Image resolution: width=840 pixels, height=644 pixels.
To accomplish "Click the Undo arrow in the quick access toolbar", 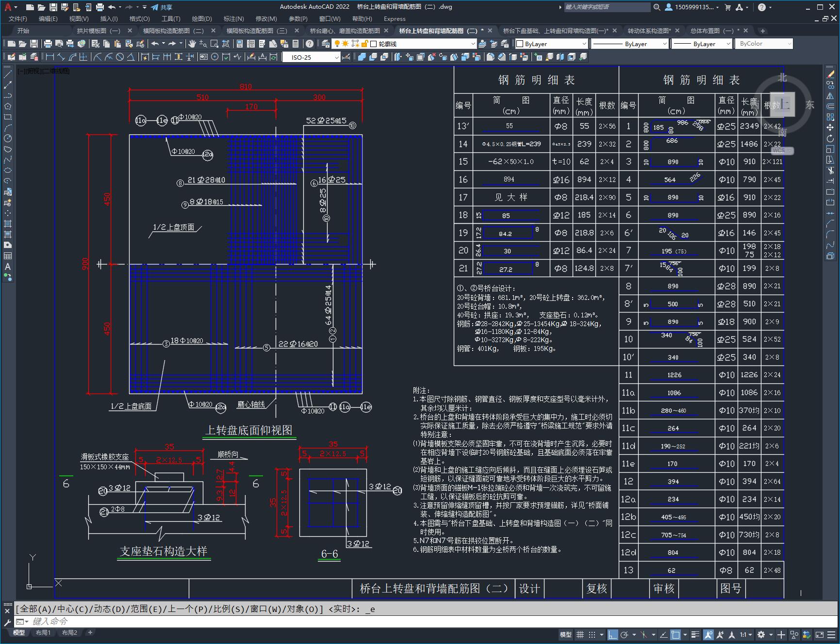I will tap(112, 7).
